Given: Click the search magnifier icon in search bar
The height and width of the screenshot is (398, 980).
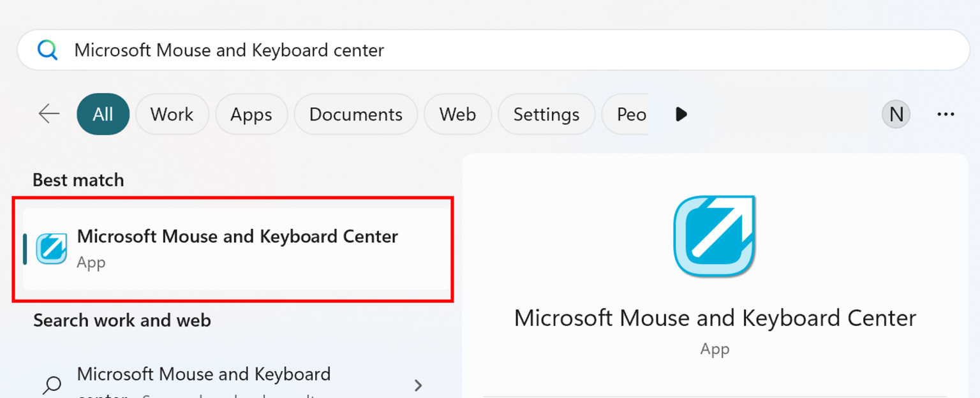Looking at the screenshot, I should coord(47,50).
